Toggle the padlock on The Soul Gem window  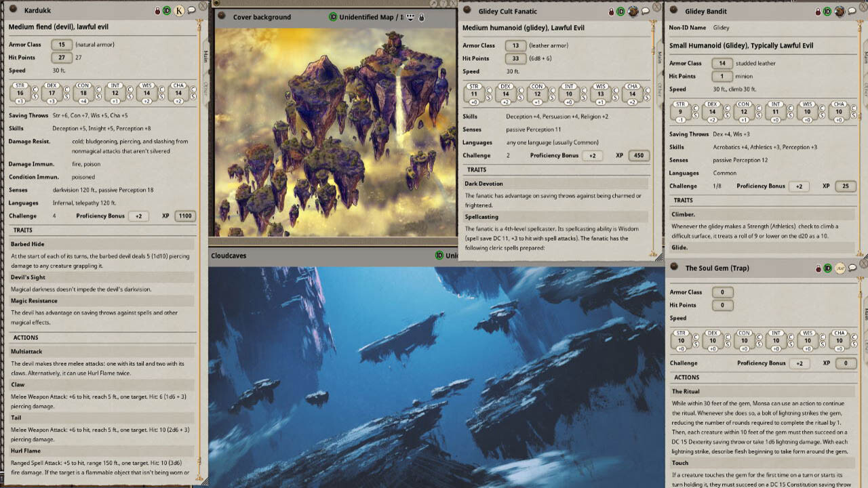point(818,268)
